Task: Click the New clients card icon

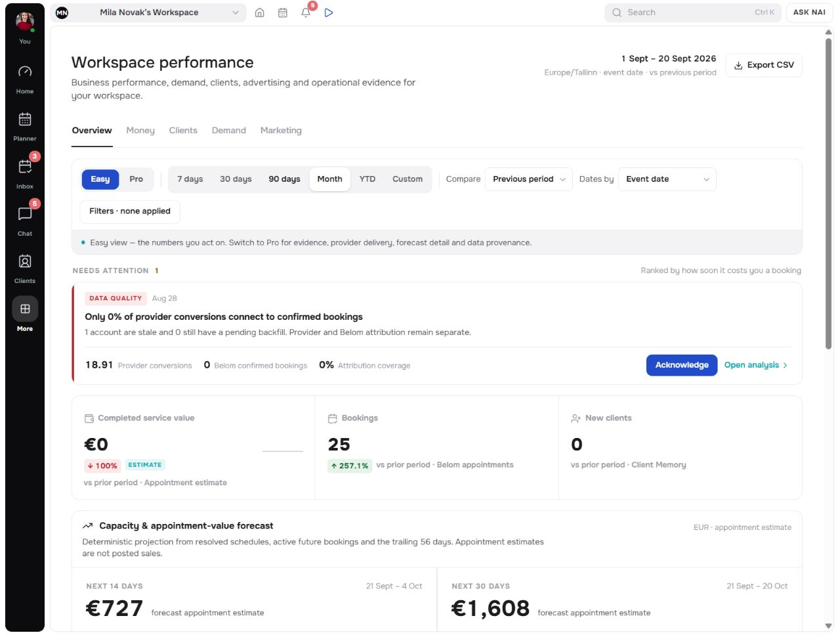Action: click(576, 418)
